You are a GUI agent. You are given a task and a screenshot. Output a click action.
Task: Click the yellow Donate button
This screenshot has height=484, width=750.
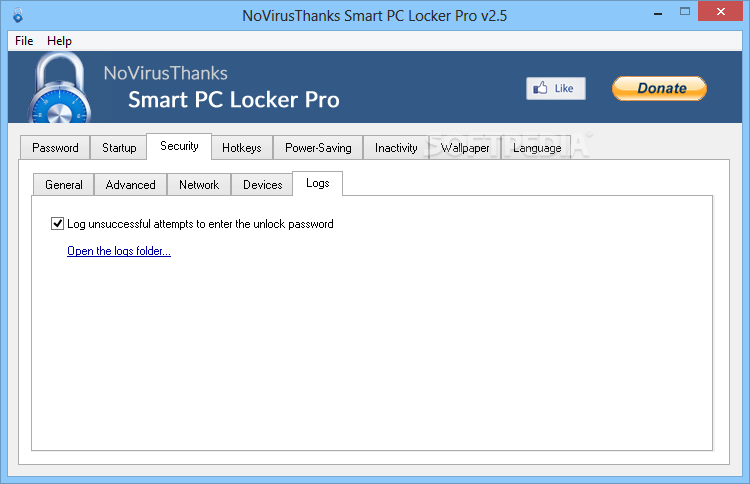click(659, 88)
